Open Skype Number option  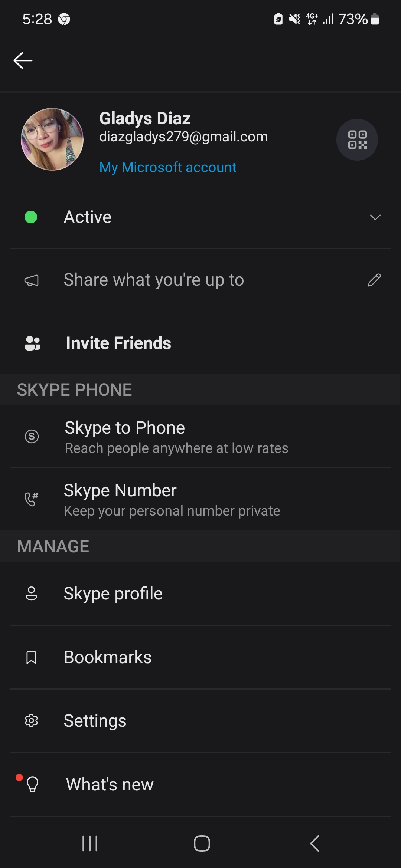point(200,499)
